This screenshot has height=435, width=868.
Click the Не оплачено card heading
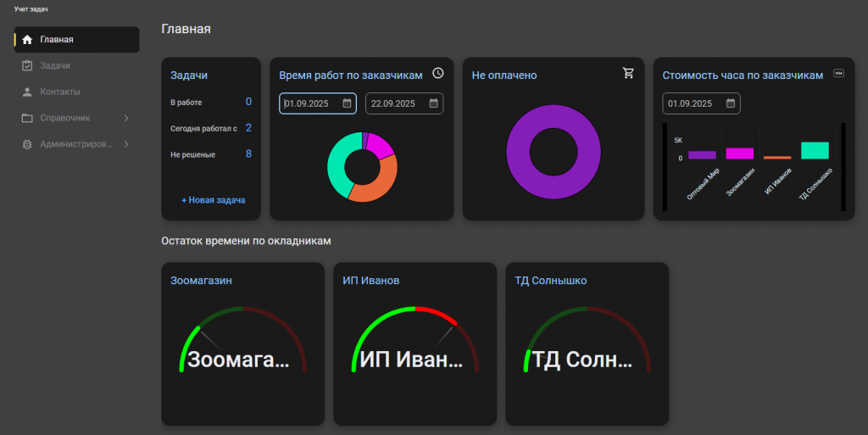click(x=504, y=75)
